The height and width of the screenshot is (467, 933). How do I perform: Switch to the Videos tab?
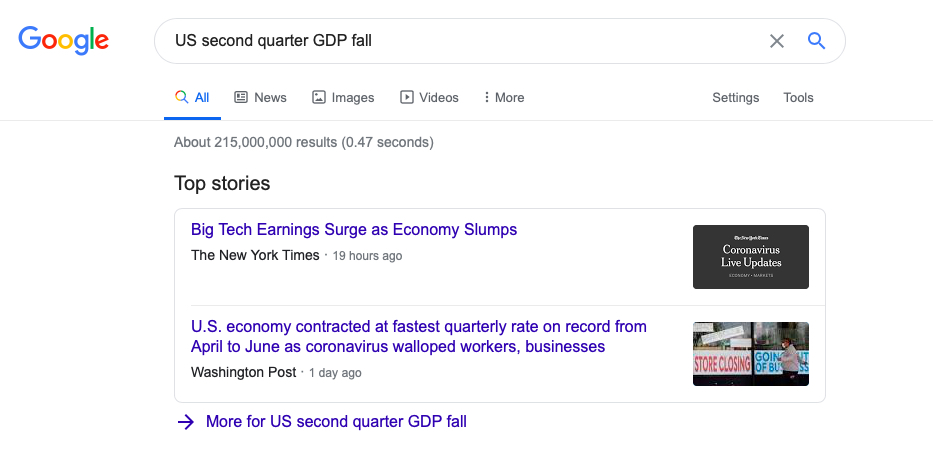click(x=438, y=97)
